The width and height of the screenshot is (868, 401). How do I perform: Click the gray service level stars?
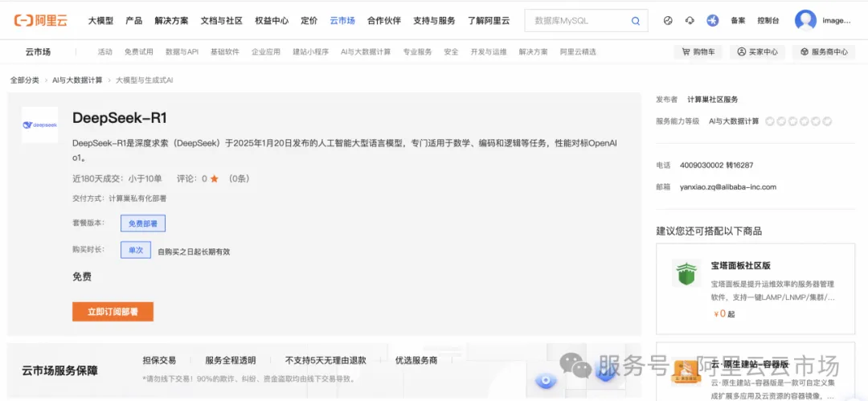798,121
